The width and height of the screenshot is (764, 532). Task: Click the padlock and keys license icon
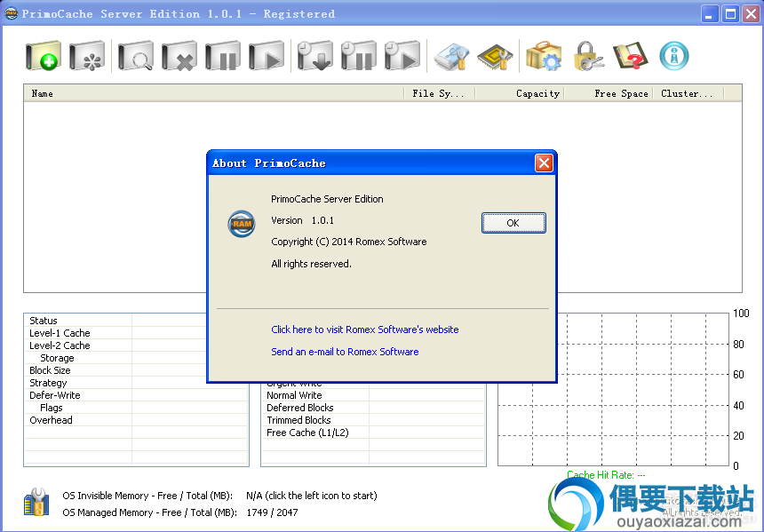(x=587, y=56)
